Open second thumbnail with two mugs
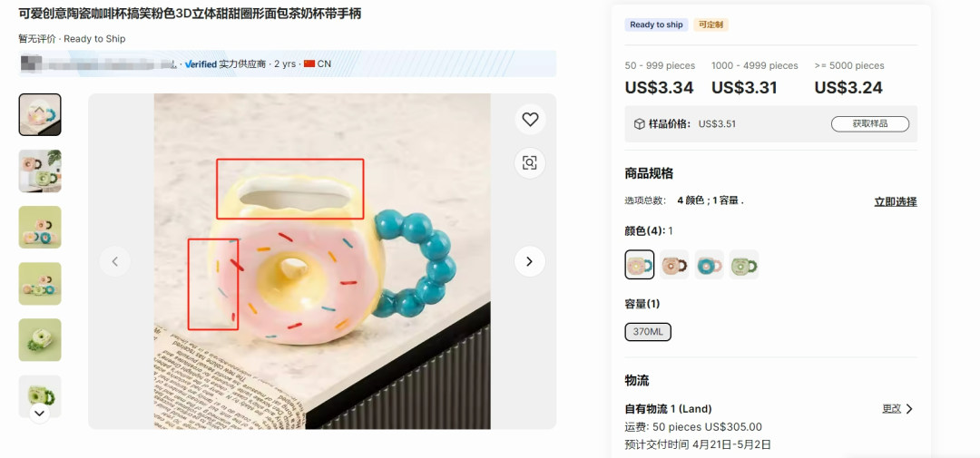The image size is (980, 458). click(x=40, y=171)
